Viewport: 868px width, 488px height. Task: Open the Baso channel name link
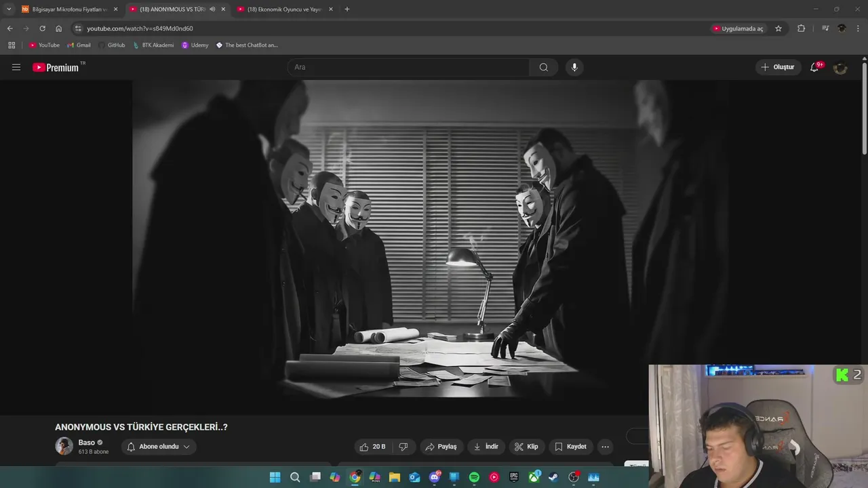click(87, 443)
